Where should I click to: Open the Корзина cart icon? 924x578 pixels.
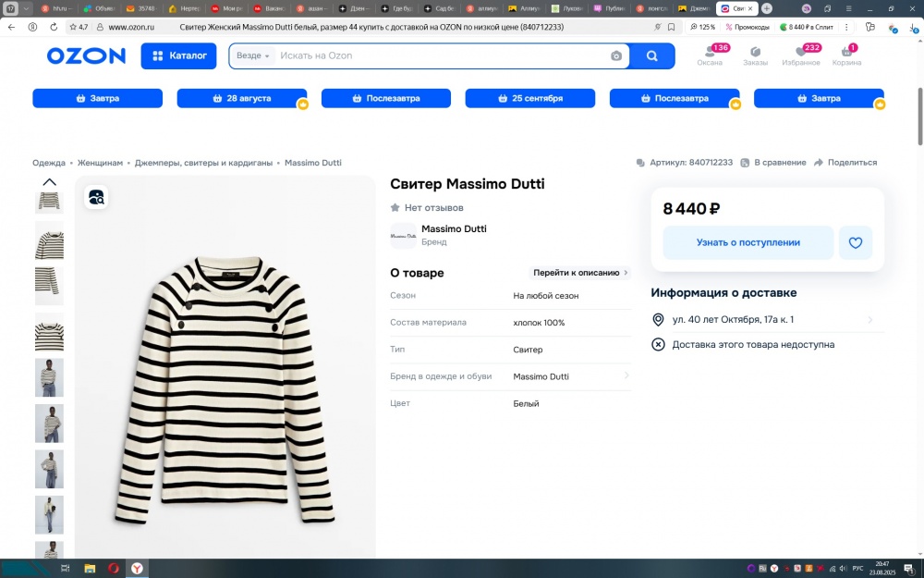(846, 55)
